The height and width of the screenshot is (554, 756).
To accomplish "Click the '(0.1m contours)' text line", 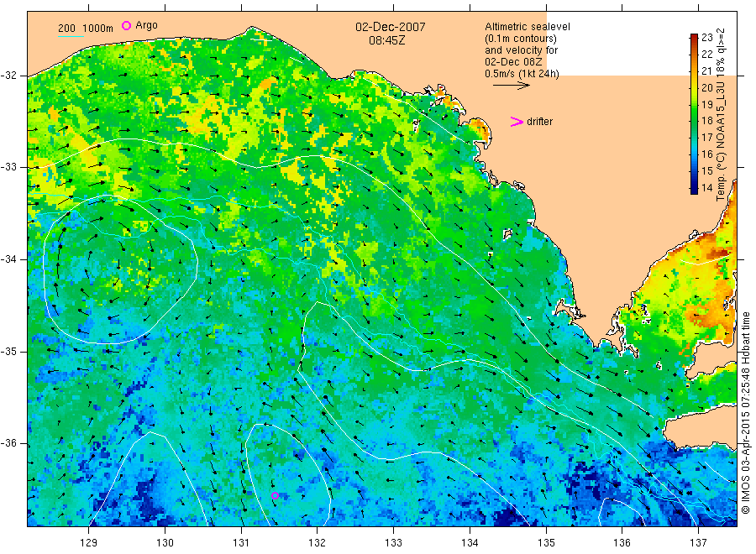I will (x=521, y=39).
